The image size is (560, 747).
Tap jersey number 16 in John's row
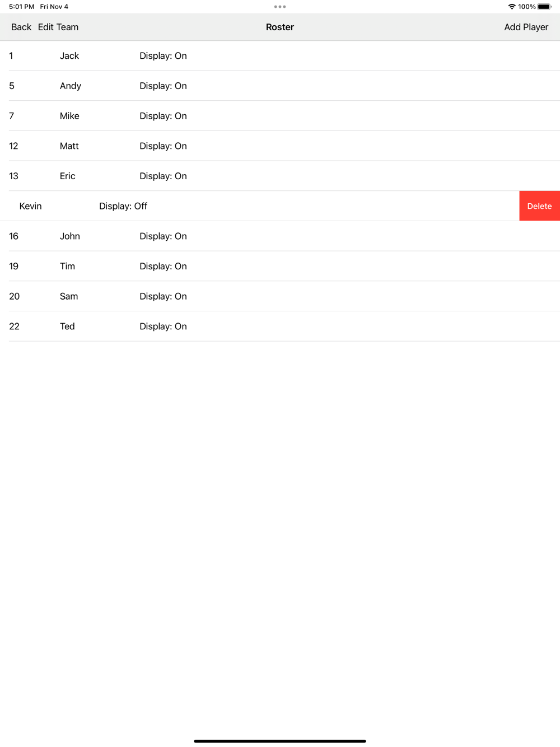coord(13,236)
